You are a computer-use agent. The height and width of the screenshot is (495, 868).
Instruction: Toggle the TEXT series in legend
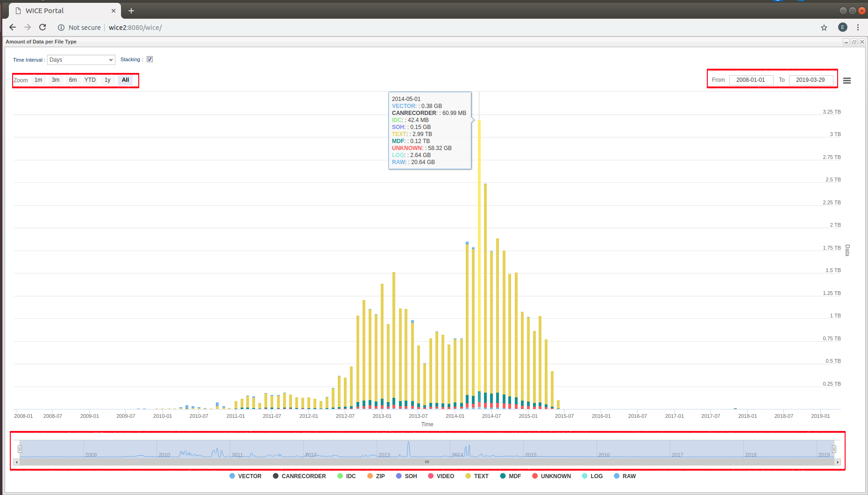tap(477, 476)
